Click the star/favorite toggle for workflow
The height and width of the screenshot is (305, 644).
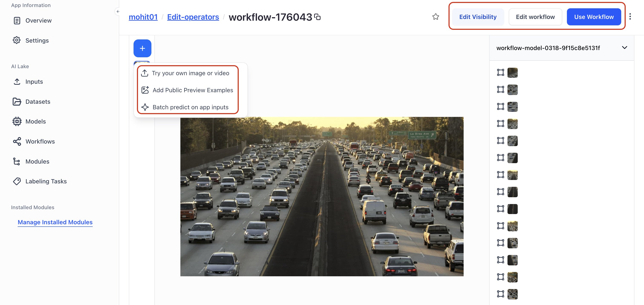[436, 16]
